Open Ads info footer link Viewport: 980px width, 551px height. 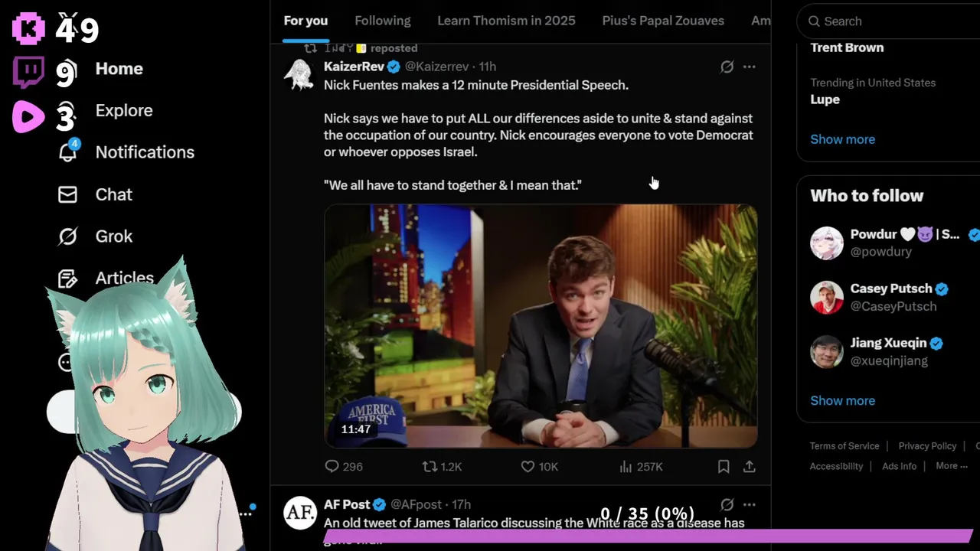coord(899,466)
